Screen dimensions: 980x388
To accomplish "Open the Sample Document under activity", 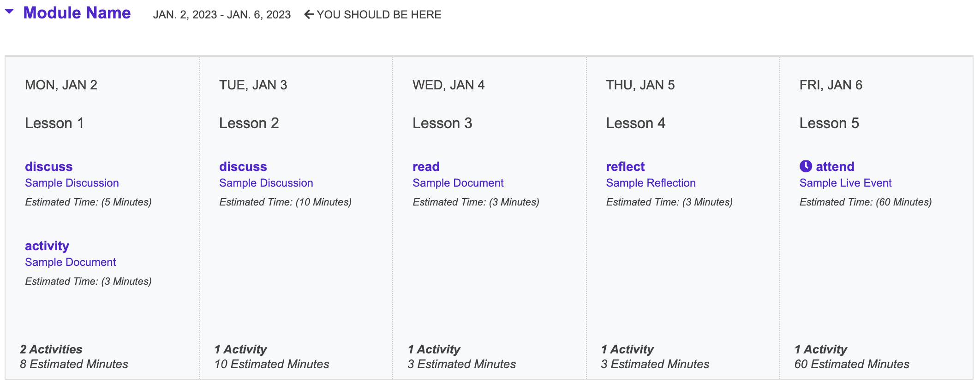I will [x=70, y=262].
